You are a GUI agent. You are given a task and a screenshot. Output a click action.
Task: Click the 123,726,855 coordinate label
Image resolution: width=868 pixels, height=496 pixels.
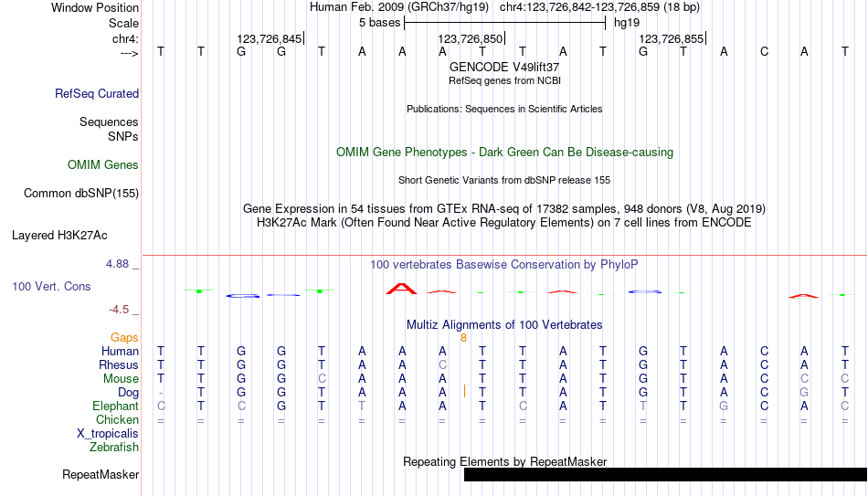[671, 38]
